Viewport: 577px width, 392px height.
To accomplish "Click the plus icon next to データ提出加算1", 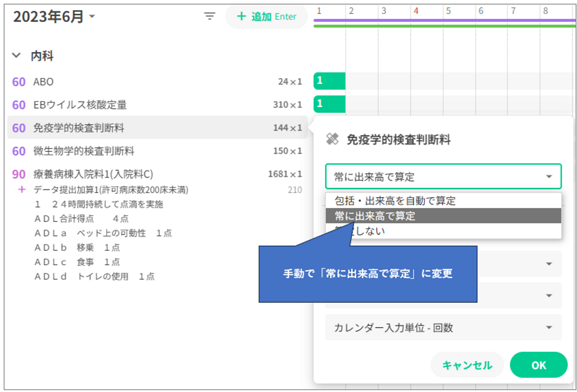I will coord(22,190).
